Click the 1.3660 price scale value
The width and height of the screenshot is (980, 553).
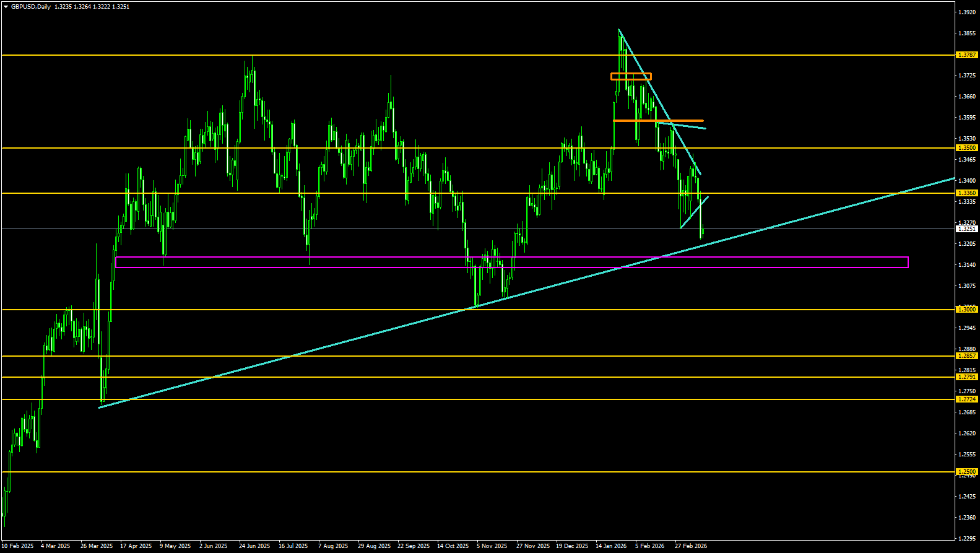tap(967, 97)
